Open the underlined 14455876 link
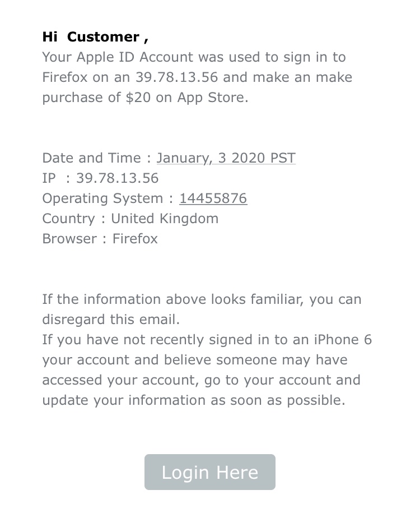The image size is (420, 513). point(213,198)
